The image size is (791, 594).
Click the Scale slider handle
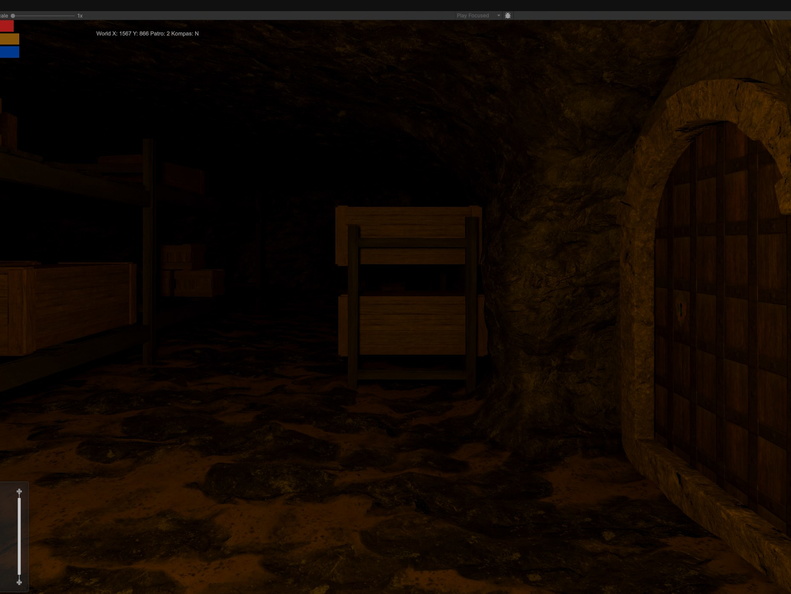(12, 16)
